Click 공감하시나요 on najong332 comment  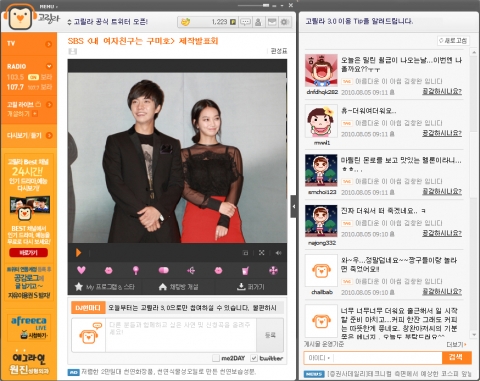442,233
